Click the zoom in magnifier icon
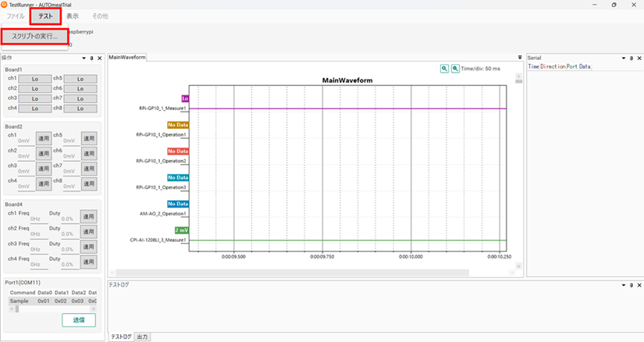 click(x=444, y=69)
